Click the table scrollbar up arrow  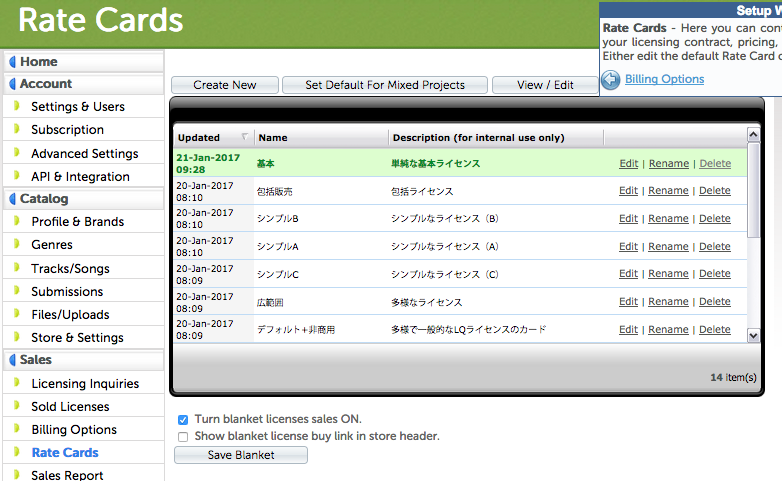[754, 135]
